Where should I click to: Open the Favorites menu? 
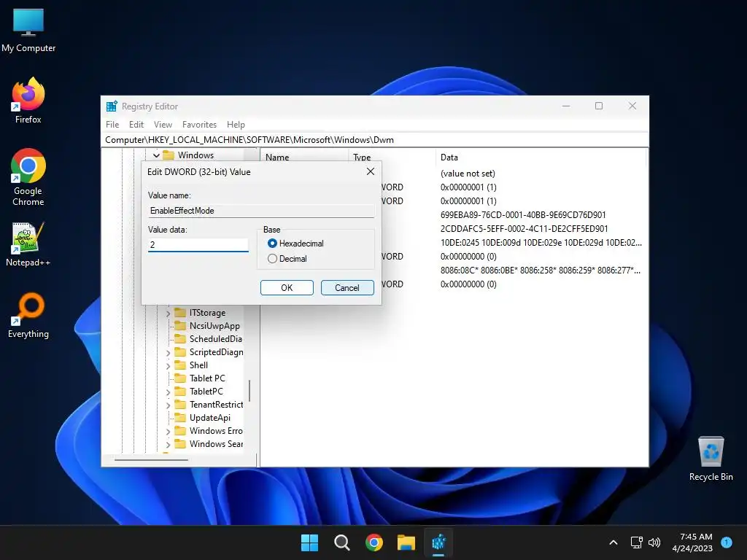[x=199, y=124]
